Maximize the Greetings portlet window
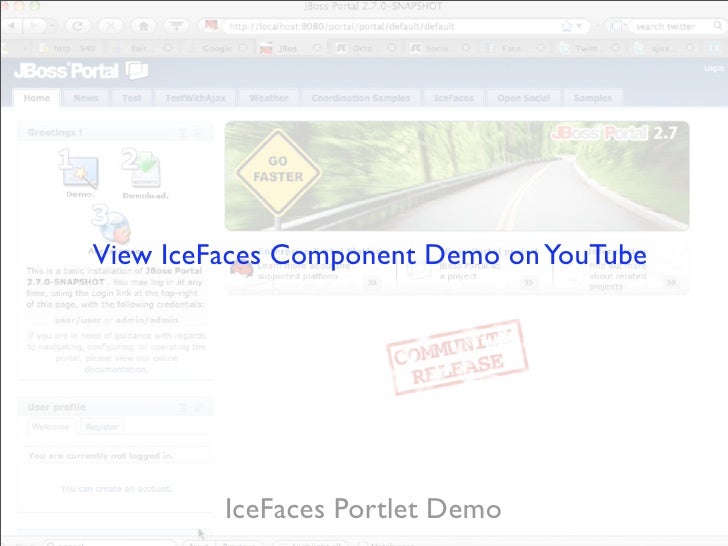 199,133
